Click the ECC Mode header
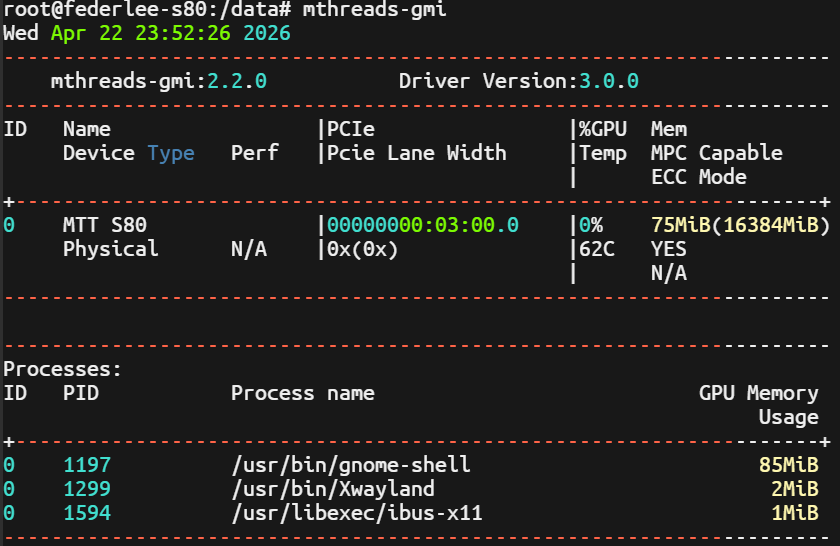840x546 pixels. point(699,177)
